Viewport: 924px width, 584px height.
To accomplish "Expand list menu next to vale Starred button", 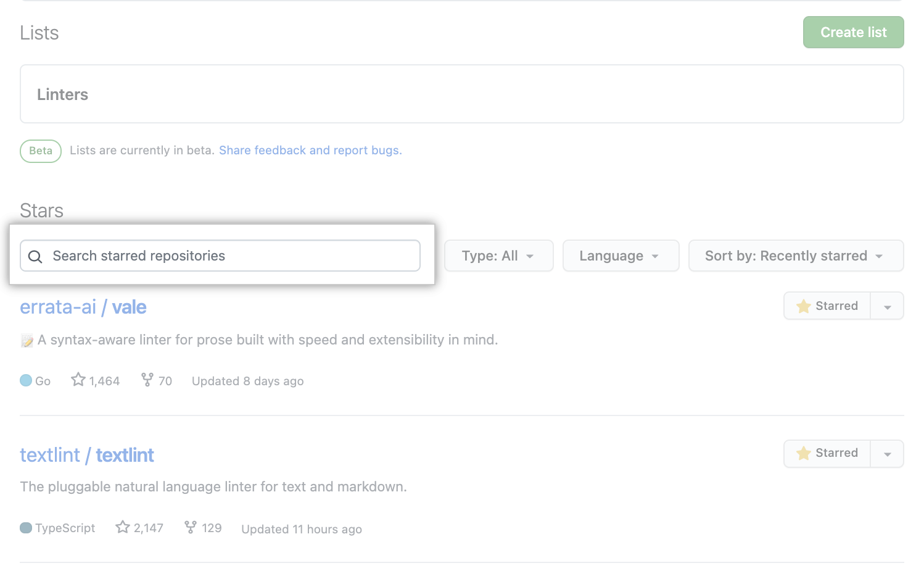I will pos(888,306).
